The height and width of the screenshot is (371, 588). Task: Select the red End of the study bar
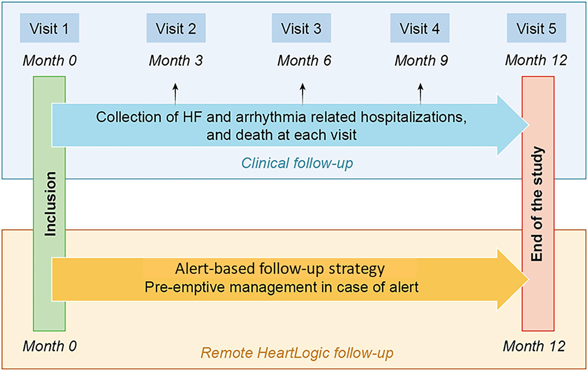(538, 204)
